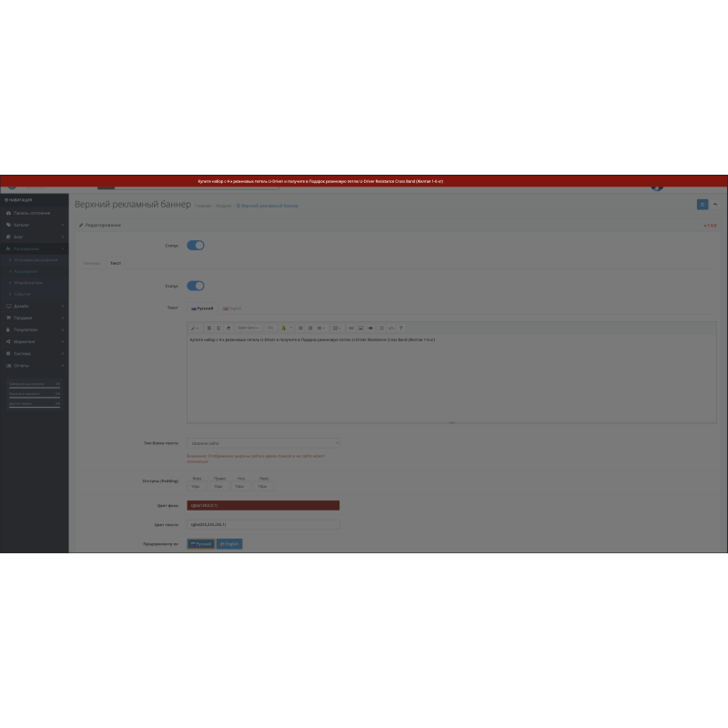Click the English preview button
The width and height of the screenshot is (728, 728).
(229, 543)
